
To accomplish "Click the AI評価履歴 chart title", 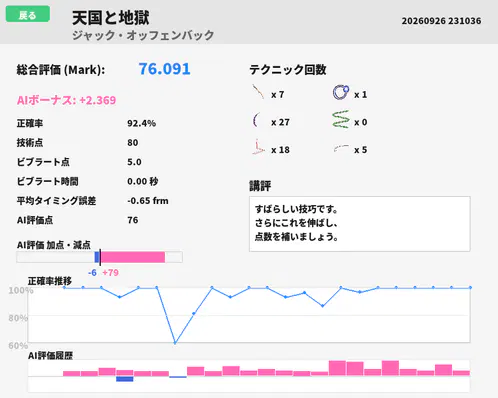I will pos(50,356).
